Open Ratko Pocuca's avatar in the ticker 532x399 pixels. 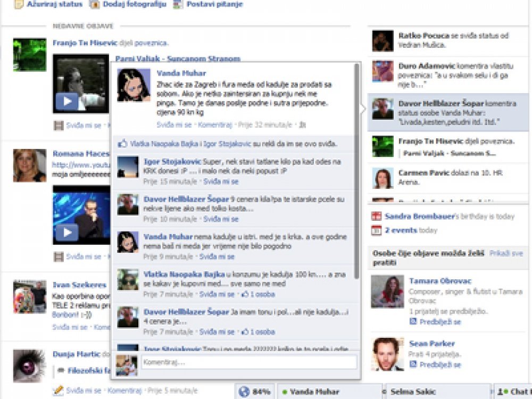point(383,41)
